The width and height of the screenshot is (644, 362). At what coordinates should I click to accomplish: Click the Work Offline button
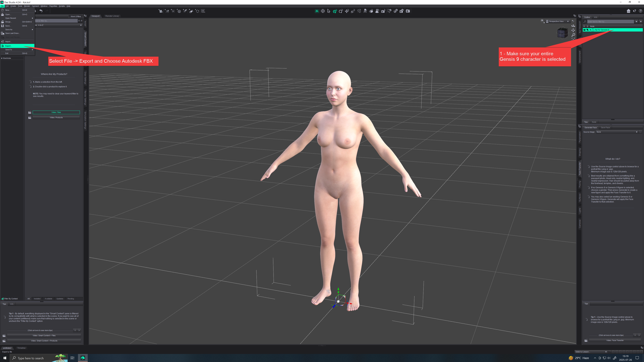tap(75, 16)
